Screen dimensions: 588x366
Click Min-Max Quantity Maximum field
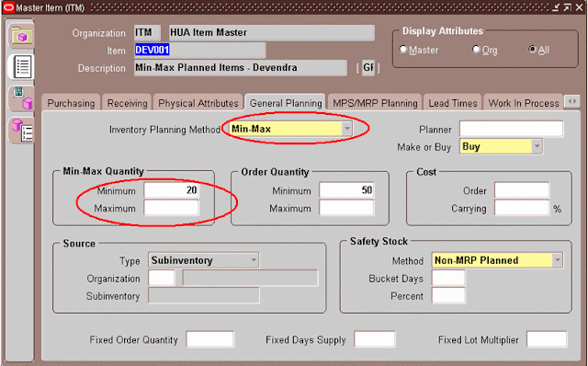172,208
